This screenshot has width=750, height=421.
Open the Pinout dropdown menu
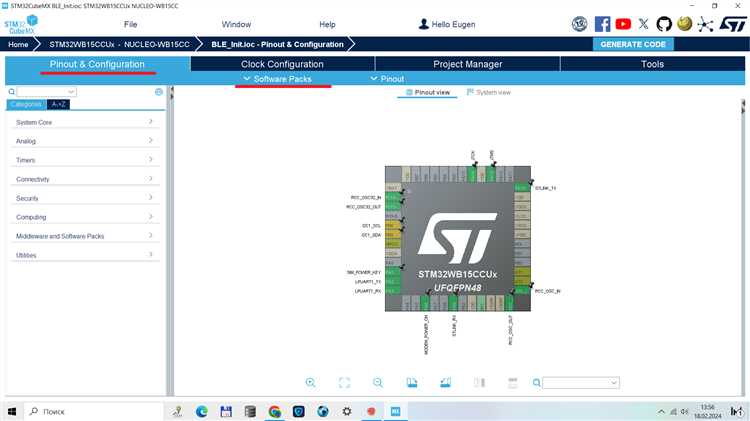coord(387,79)
